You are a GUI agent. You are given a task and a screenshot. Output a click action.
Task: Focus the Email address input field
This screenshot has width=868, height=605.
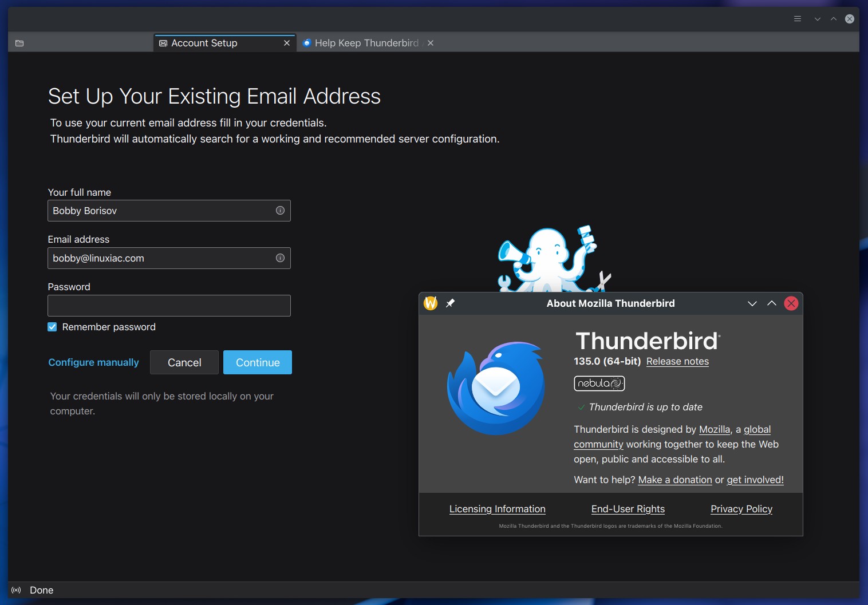(x=169, y=258)
